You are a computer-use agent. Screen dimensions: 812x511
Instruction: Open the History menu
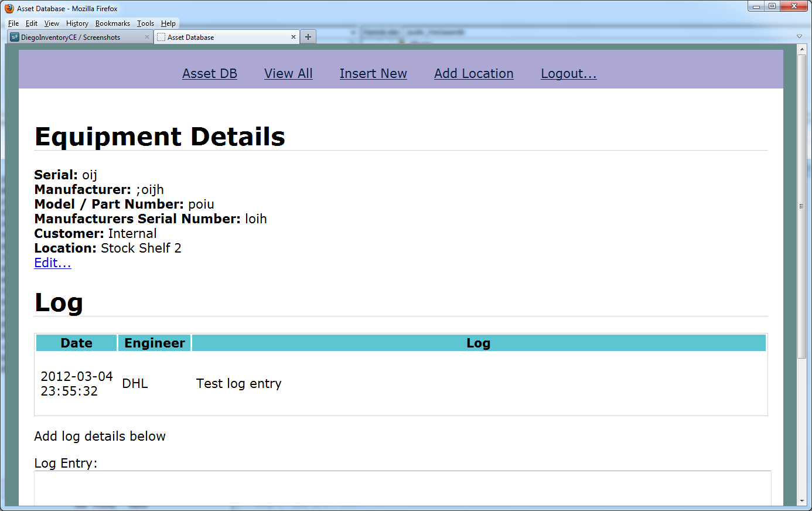pyautogui.click(x=77, y=23)
